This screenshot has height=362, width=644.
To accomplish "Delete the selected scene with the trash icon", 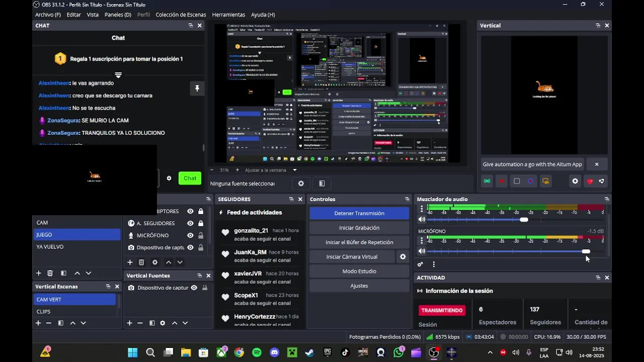I will (50, 273).
